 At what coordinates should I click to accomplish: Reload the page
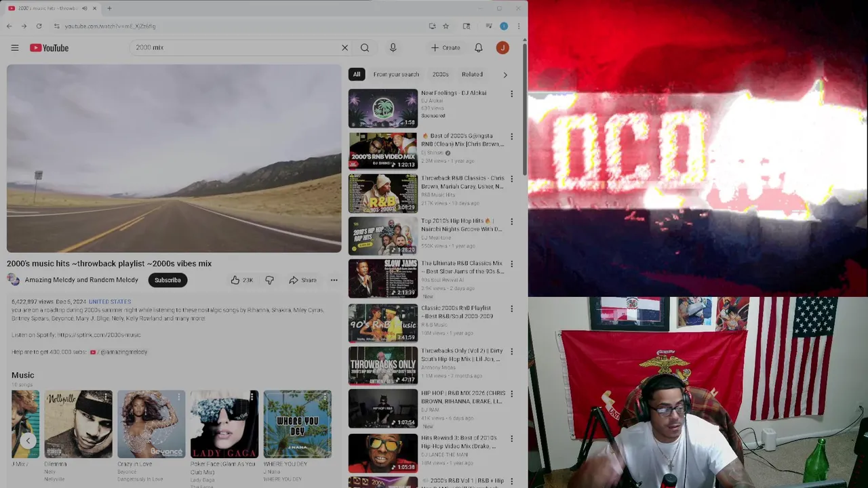39,26
